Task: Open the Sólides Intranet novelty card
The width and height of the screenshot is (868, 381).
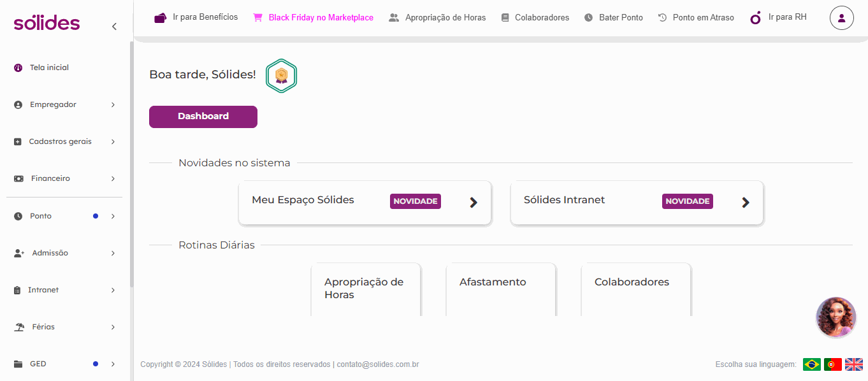Action: pos(637,202)
